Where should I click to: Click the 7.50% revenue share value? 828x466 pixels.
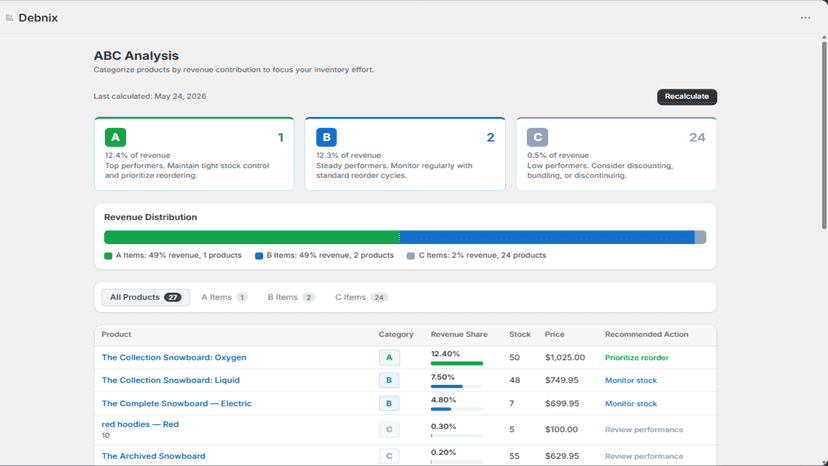(443, 377)
